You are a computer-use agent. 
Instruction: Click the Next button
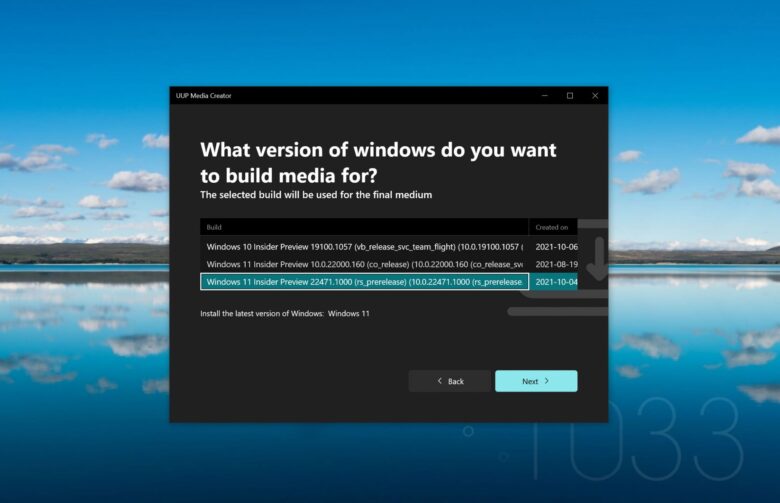535,381
